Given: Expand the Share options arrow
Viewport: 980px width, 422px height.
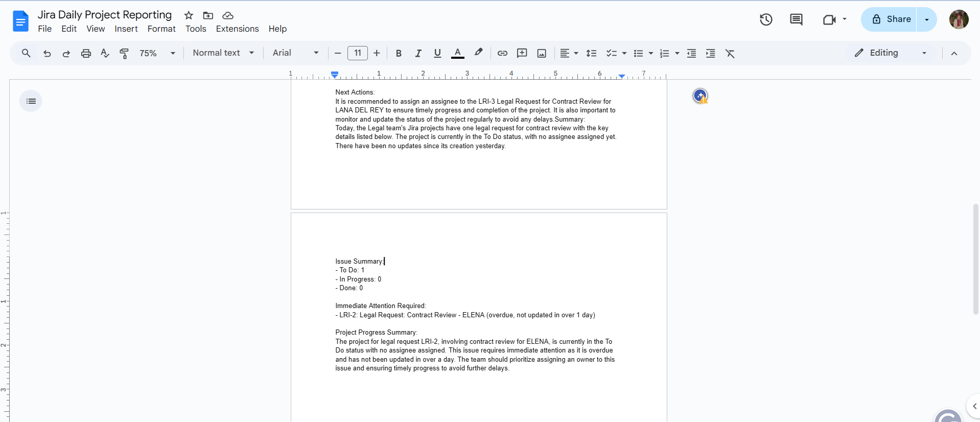Looking at the screenshot, I should [x=927, y=19].
